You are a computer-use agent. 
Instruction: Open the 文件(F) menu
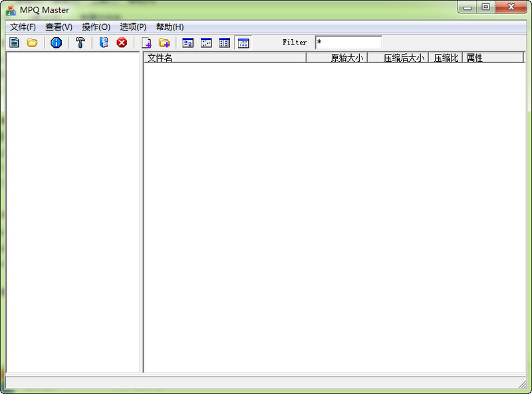click(x=23, y=27)
